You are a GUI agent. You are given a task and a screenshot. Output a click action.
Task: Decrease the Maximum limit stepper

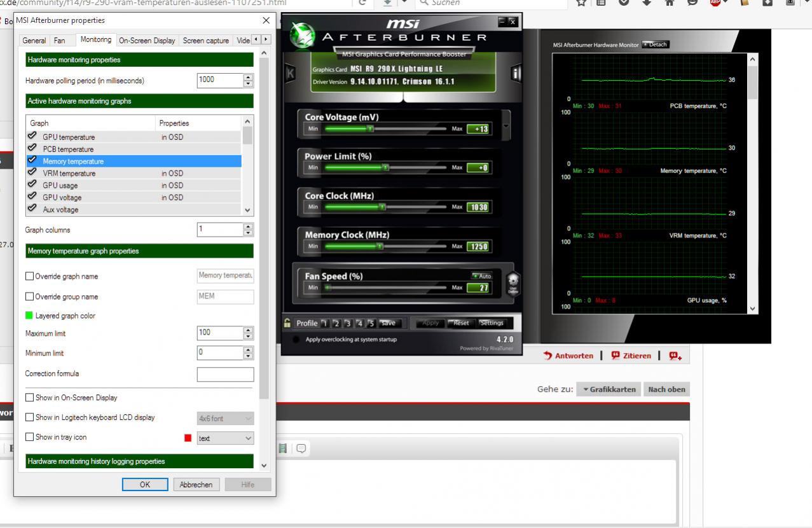tap(248, 337)
